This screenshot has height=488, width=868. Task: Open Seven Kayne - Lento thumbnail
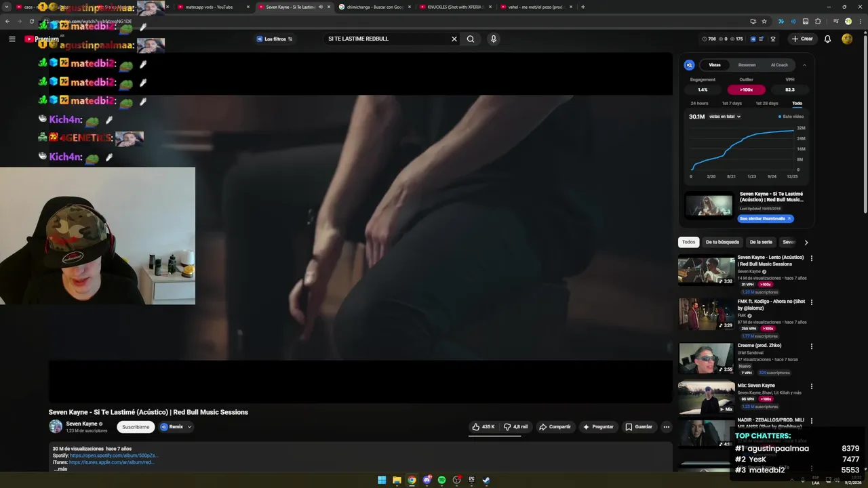pyautogui.click(x=707, y=270)
